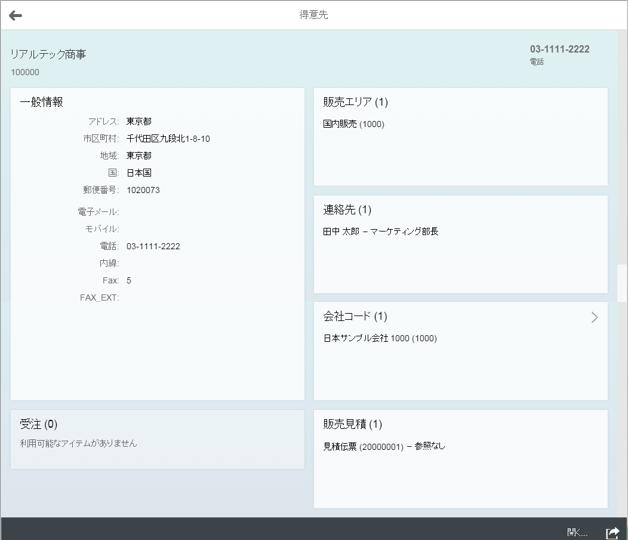628x540 pixels.
Task: Click the phone number 03-1111-2222 in header
Action: point(559,49)
